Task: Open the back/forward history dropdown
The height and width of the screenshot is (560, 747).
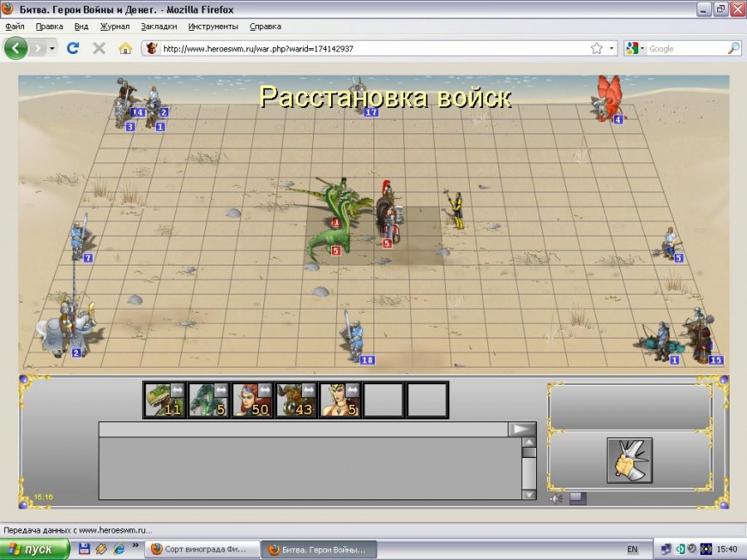Action: click(x=52, y=49)
